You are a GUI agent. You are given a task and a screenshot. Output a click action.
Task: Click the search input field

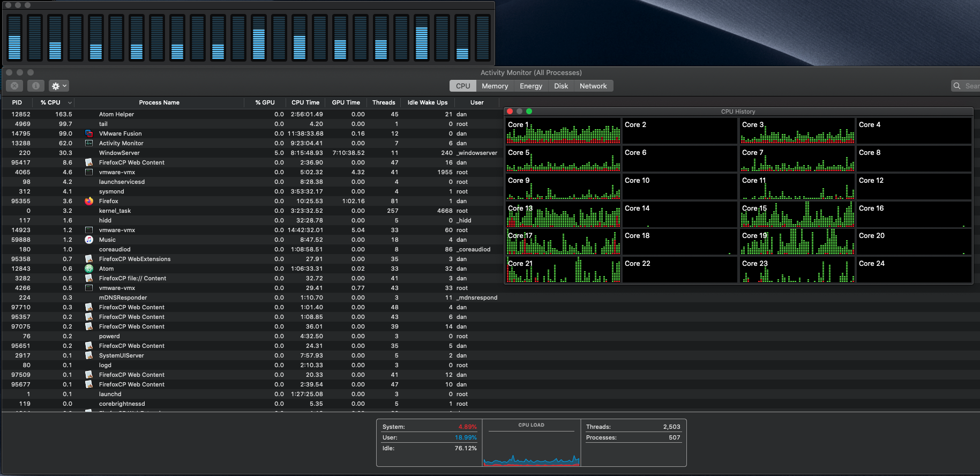[966, 86]
